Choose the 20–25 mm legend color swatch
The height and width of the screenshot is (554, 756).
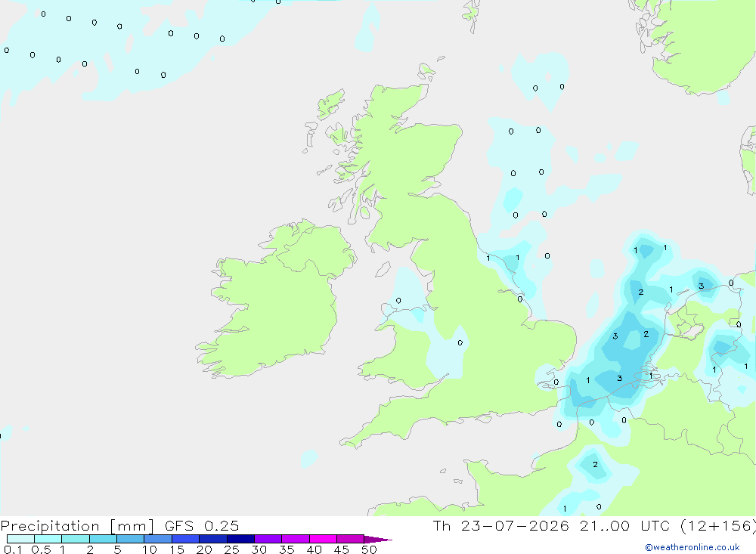coord(212,539)
